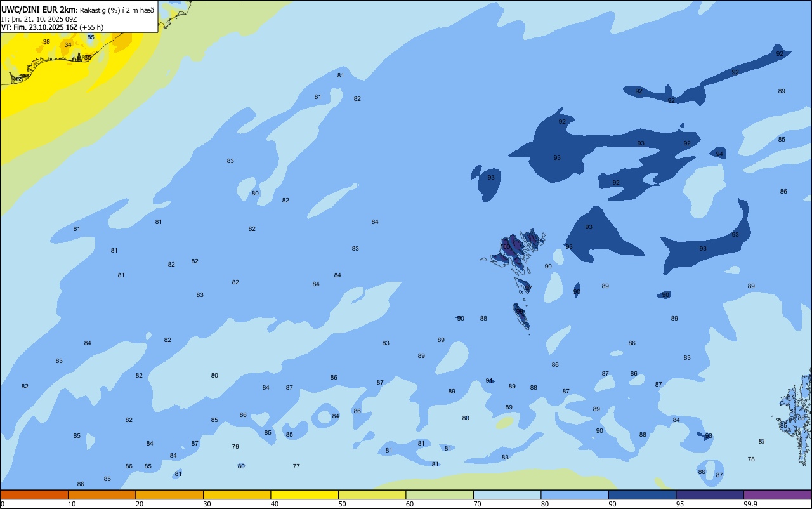The image size is (812, 509).
Task: Click the humidity value '94' in the dark blue patch
Action: (x=719, y=154)
